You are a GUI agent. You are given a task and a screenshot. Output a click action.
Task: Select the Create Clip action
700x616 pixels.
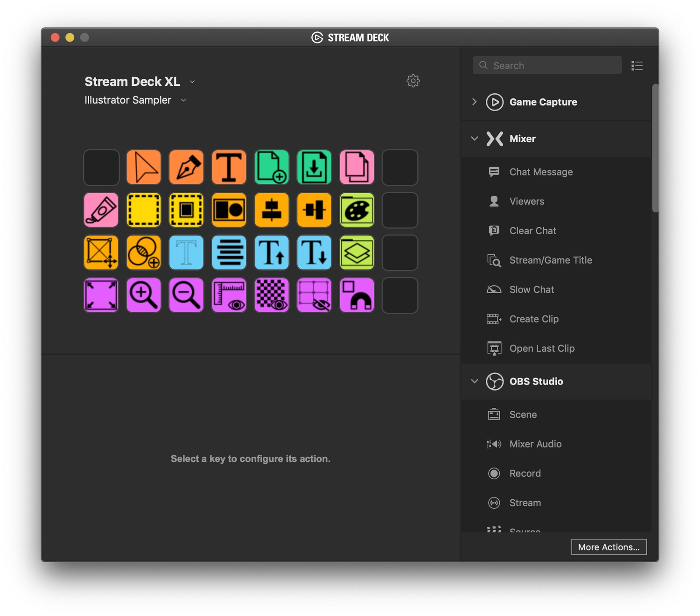[556, 319]
